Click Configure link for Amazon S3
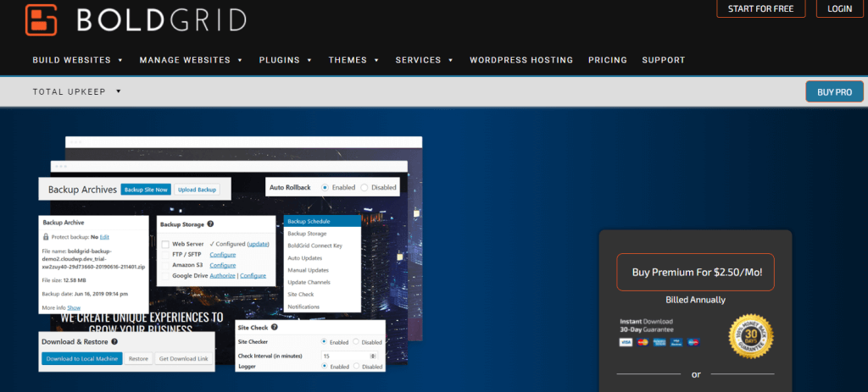Image resolution: width=868 pixels, height=392 pixels. [x=223, y=265]
